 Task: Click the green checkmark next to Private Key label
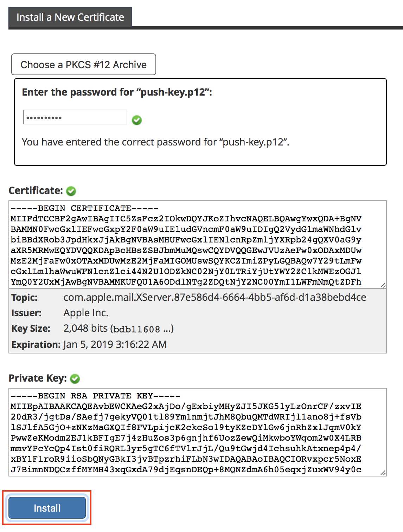click(75, 379)
